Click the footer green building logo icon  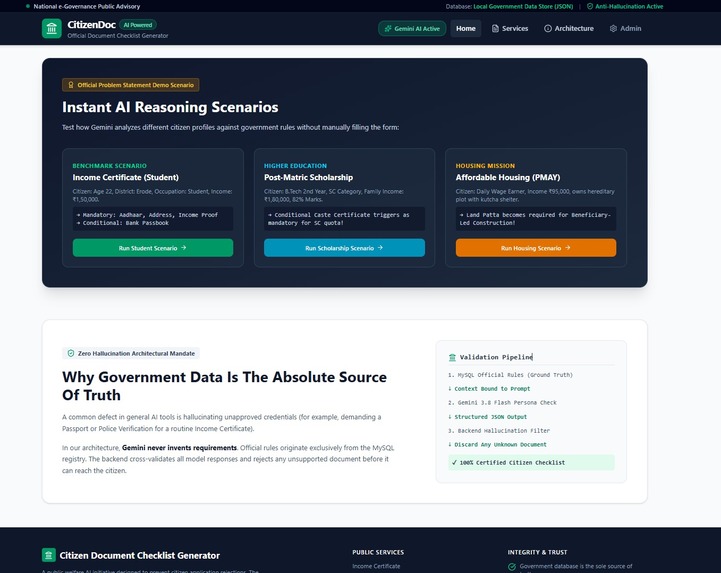[49, 555]
